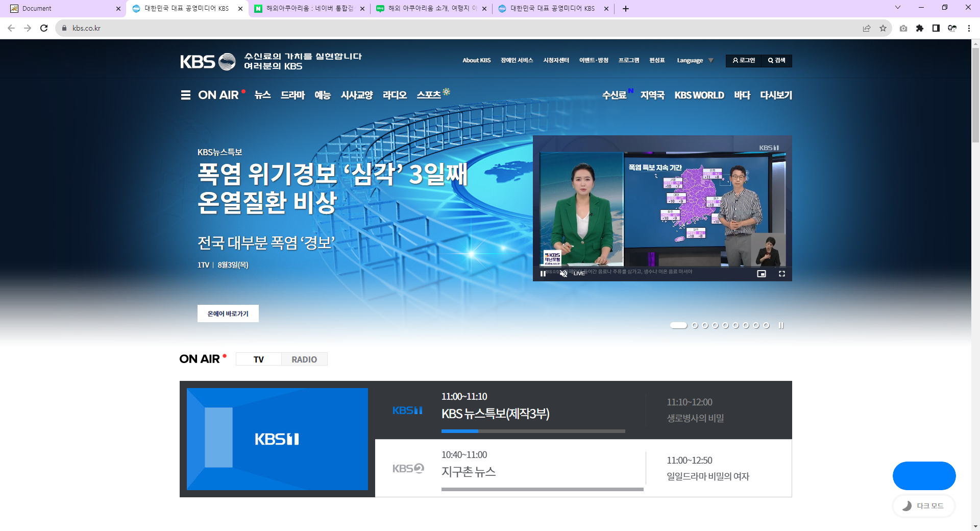Image resolution: width=980 pixels, height=531 pixels.
Task: Open 예능 menu item
Action: pyautogui.click(x=323, y=95)
